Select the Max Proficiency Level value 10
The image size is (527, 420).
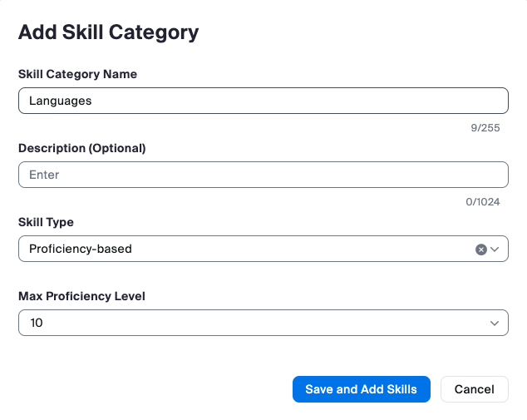pyautogui.click(x=37, y=323)
